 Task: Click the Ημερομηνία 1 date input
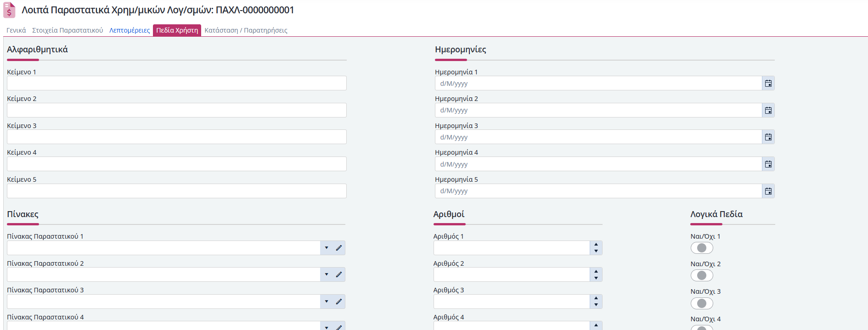coord(598,84)
